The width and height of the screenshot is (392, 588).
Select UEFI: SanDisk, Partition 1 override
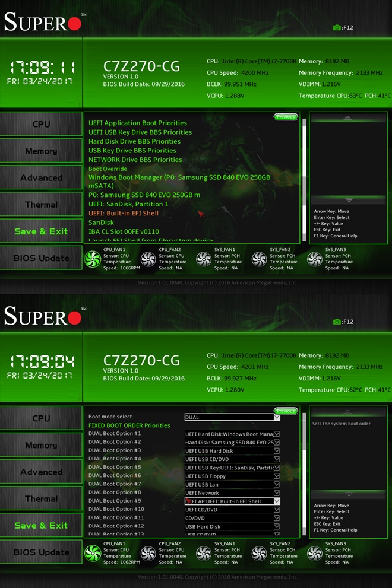coord(128,204)
